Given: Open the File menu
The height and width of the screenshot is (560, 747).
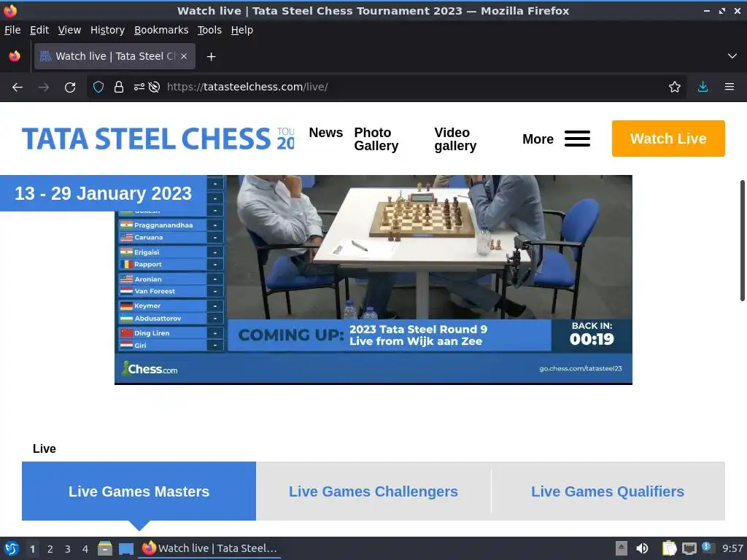Looking at the screenshot, I should pyautogui.click(x=12, y=30).
